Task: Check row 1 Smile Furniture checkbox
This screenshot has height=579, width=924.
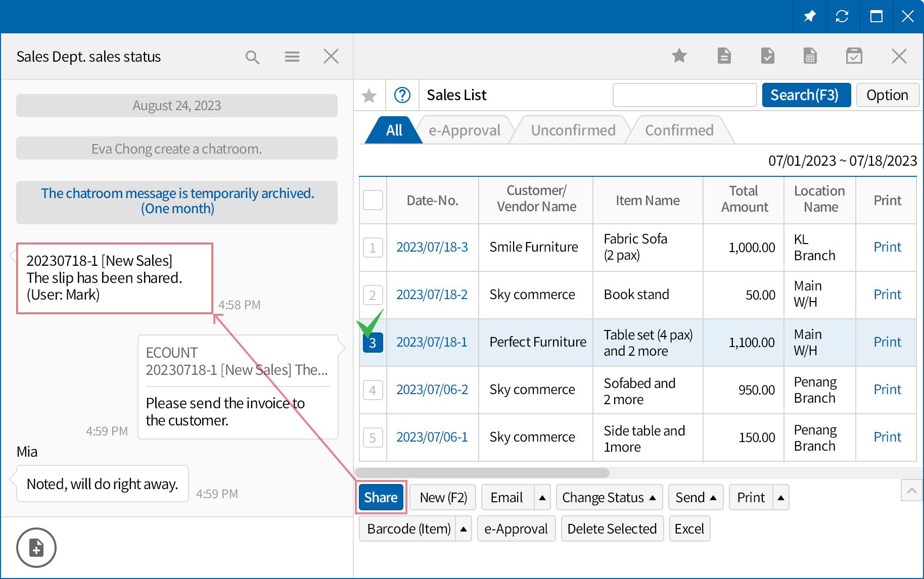Action: (373, 248)
